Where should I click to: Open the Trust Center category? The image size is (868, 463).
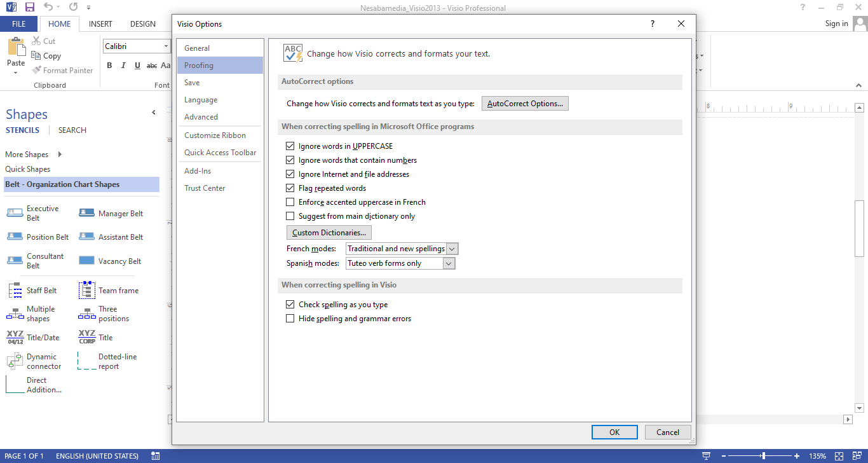click(205, 188)
